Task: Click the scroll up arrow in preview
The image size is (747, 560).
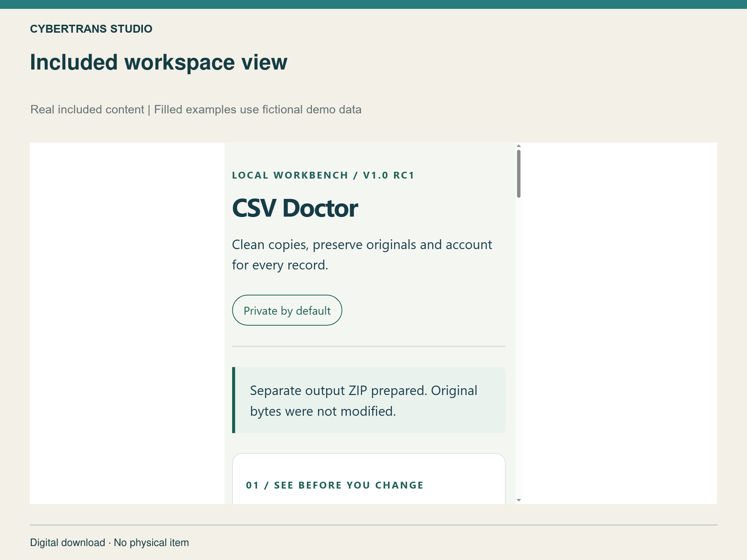Action: point(519,146)
